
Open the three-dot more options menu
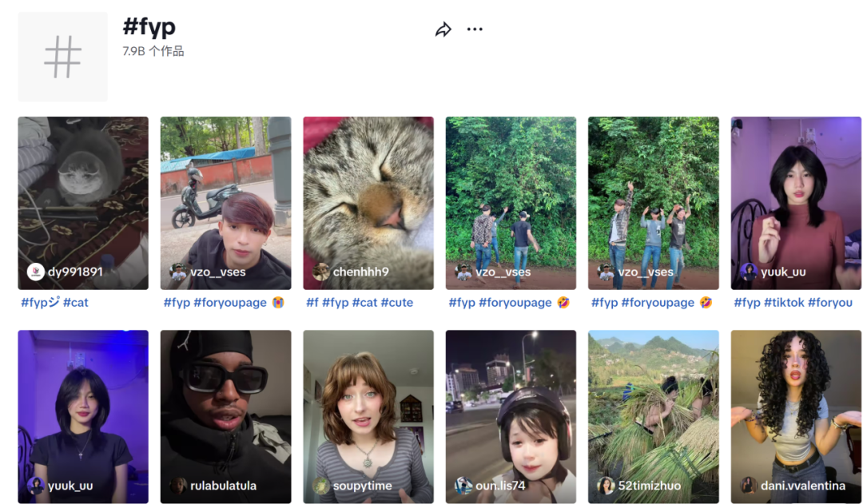click(475, 30)
